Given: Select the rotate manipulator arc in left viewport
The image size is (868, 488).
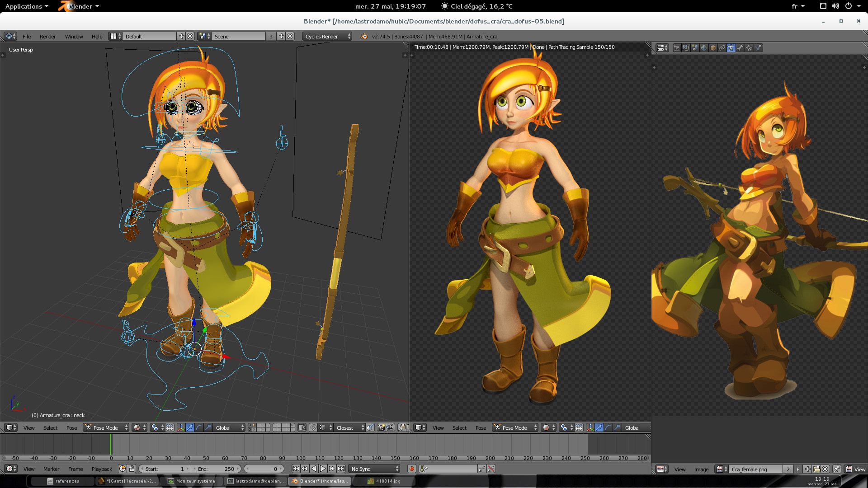Looking at the screenshot, I should pos(199,427).
